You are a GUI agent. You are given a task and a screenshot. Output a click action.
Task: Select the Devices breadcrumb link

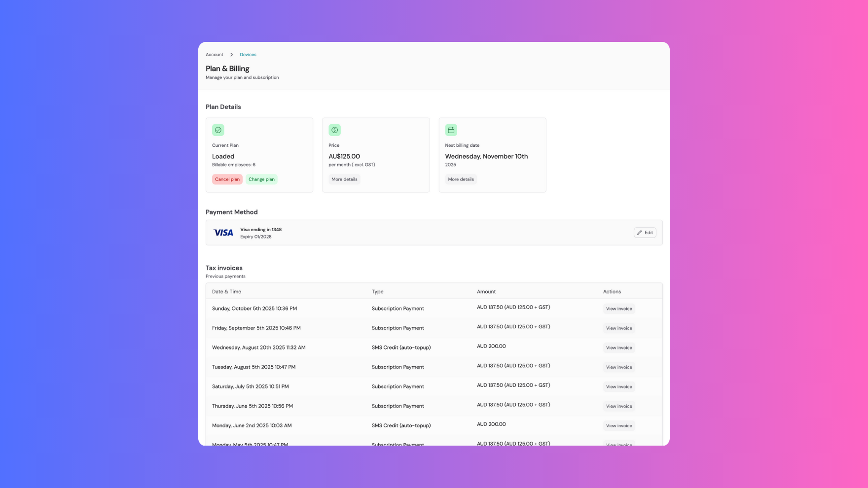(x=248, y=54)
